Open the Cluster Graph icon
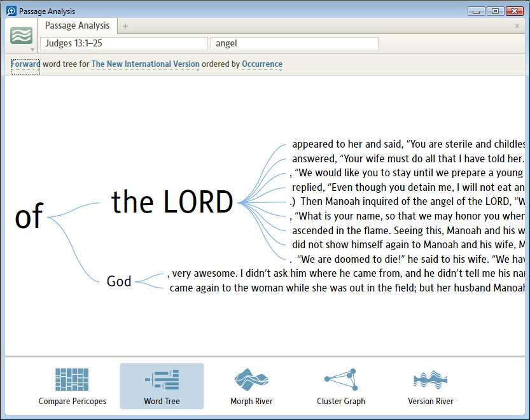Image resolution: width=530 pixels, height=420 pixels. tap(341, 379)
